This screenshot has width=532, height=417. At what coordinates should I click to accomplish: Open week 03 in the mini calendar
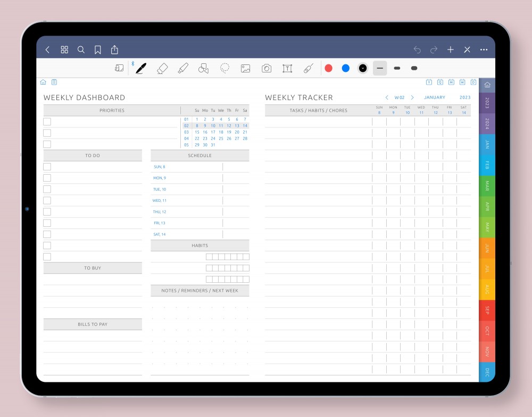pos(186,132)
